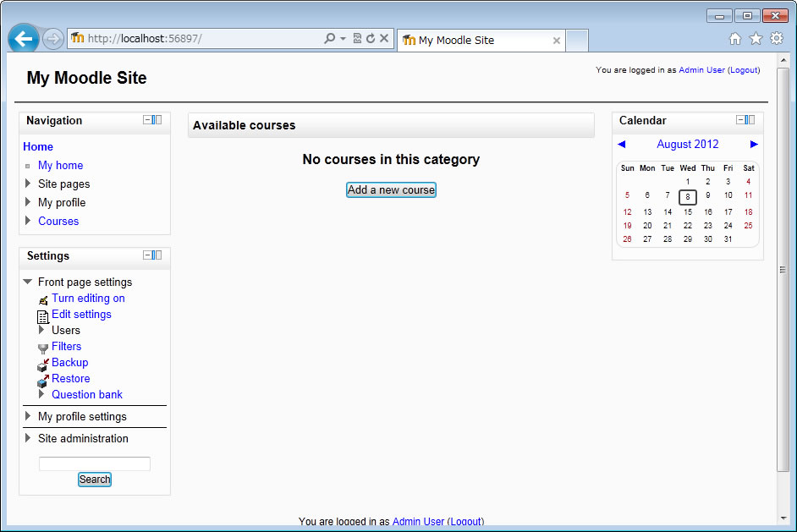797x532 pixels.
Task: Expand the Site administration node
Action: 28,438
